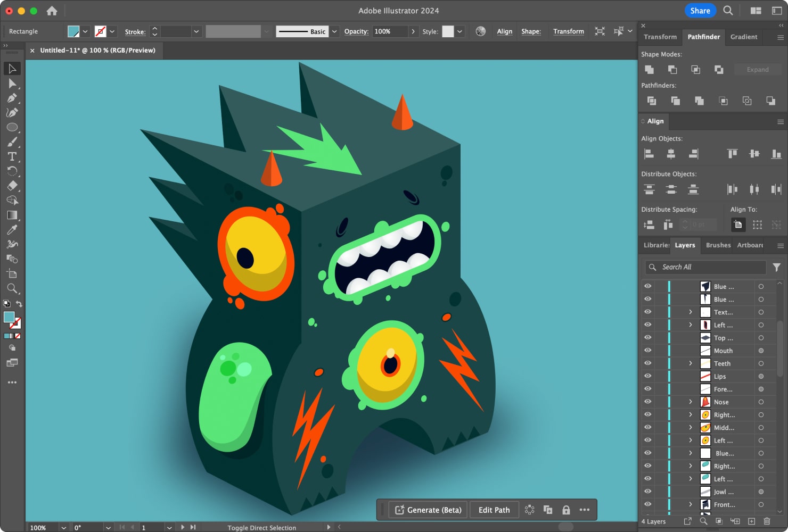Toggle visibility of the Text layer
Image resolution: width=788 pixels, height=532 pixels.
pos(648,312)
